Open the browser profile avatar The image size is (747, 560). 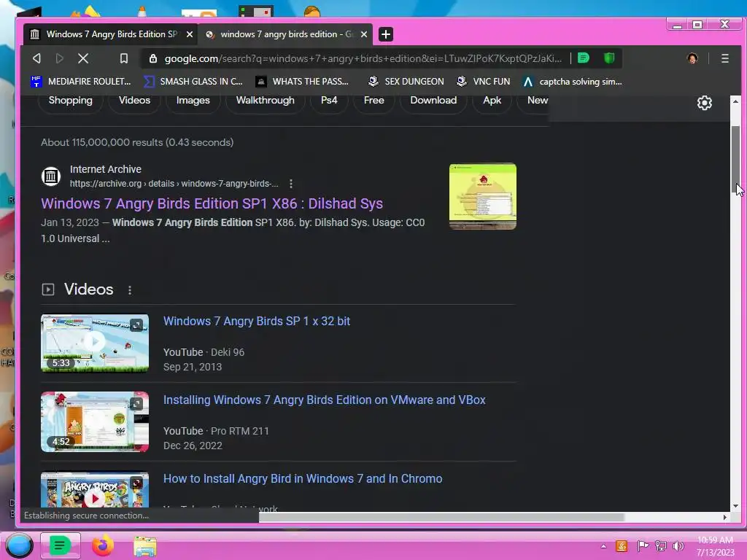pos(692,58)
